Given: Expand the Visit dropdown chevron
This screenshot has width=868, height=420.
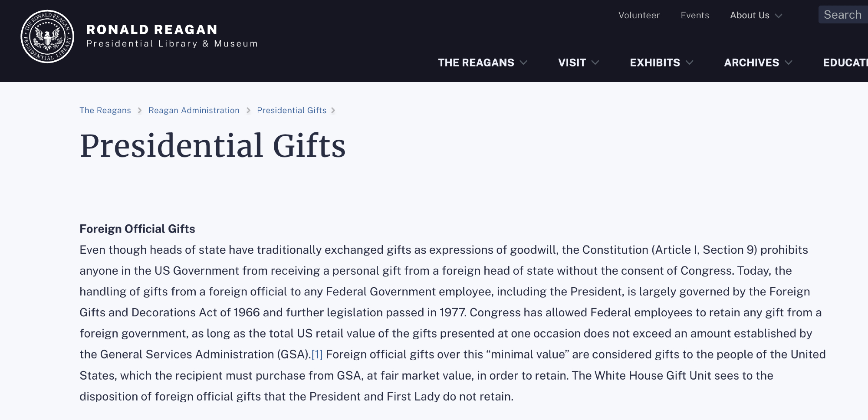Looking at the screenshot, I should tap(595, 62).
